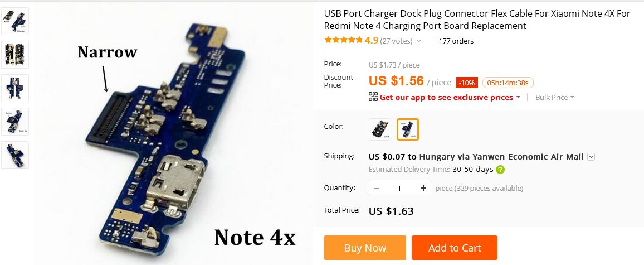Image resolution: width=644 pixels, height=265 pixels.
Task: Select the highlighted Note 4x color option
Action: 408,129
